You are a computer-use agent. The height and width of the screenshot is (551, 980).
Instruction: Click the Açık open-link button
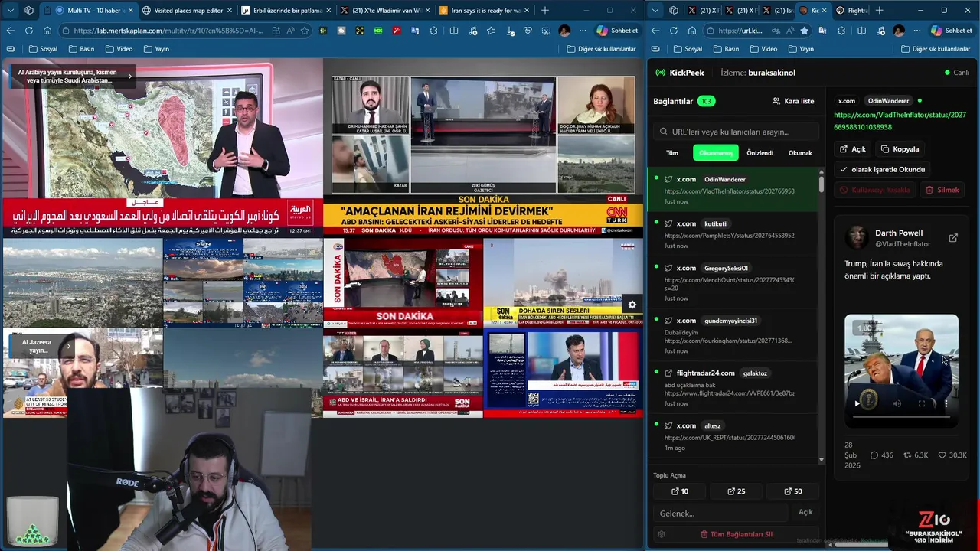(853, 149)
